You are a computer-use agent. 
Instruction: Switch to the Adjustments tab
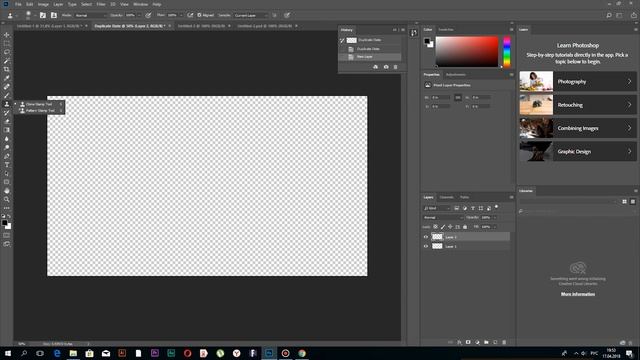click(456, 75)
